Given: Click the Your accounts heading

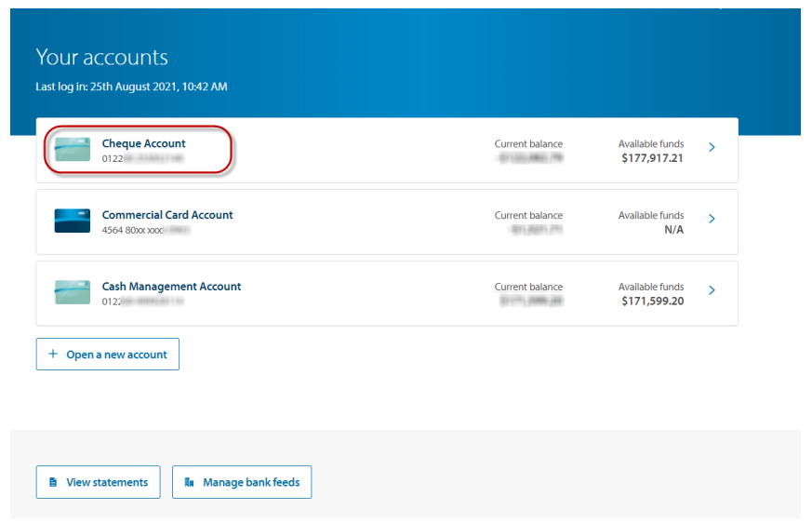Looking at the screenshot, I should pyautogui.click(x=101, y=57).
